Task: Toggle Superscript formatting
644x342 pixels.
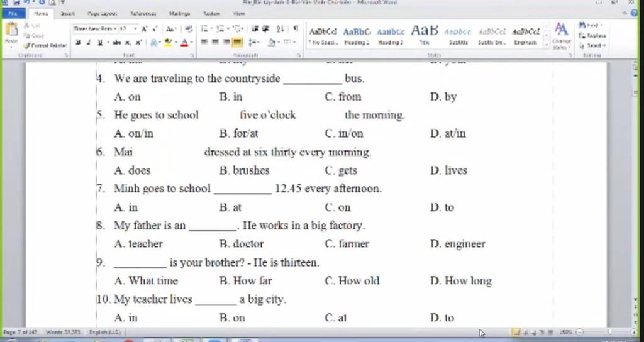Action: (139, 42)
